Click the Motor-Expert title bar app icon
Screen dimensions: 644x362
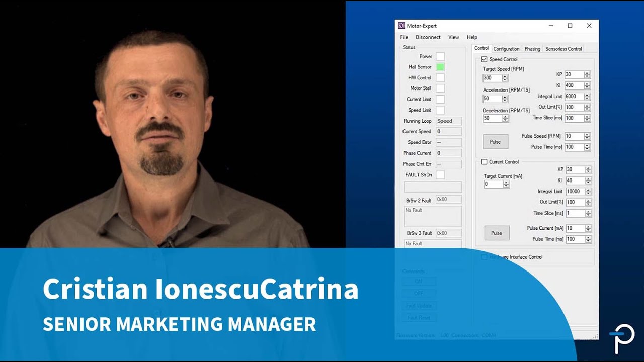click(x=401, y=26)
